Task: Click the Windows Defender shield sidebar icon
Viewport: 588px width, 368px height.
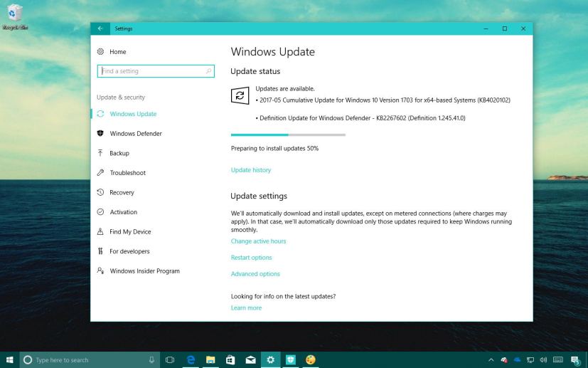Action: coord(100,133)
